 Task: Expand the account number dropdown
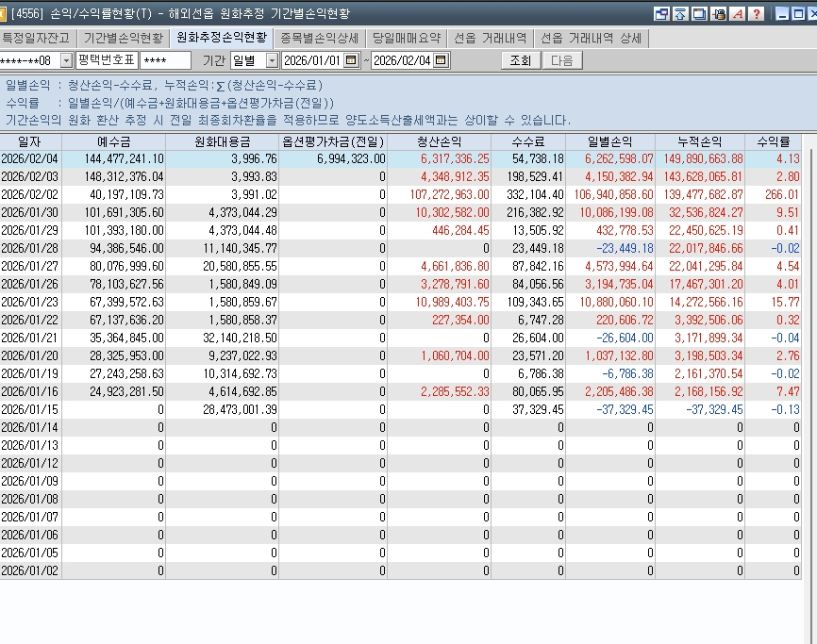(x=66, y=60)
